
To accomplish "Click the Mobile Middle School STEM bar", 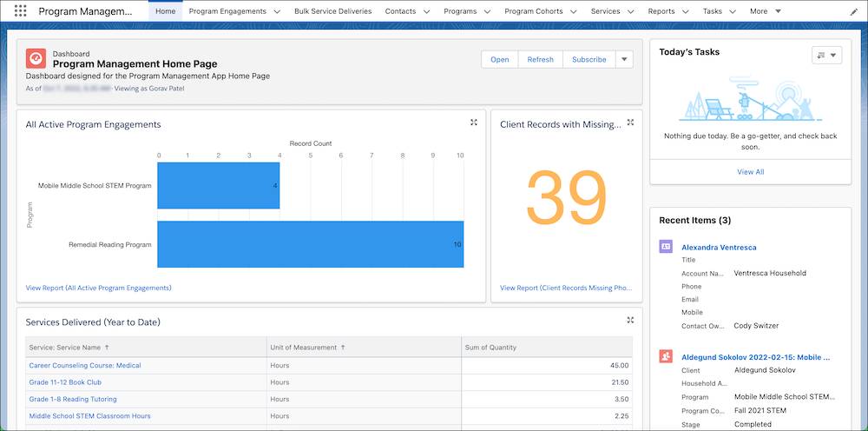I will [x=218, y=186].
